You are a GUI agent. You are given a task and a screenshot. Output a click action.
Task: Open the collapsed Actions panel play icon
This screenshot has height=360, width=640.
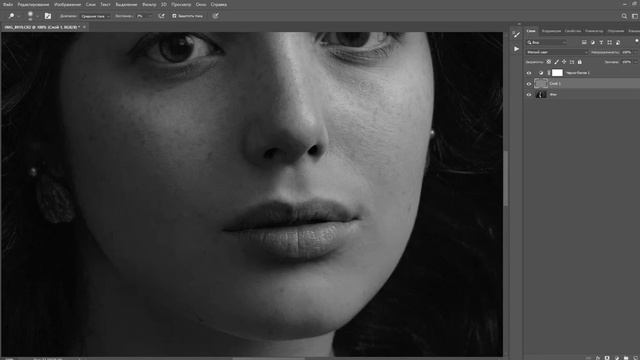click(517, 49)
